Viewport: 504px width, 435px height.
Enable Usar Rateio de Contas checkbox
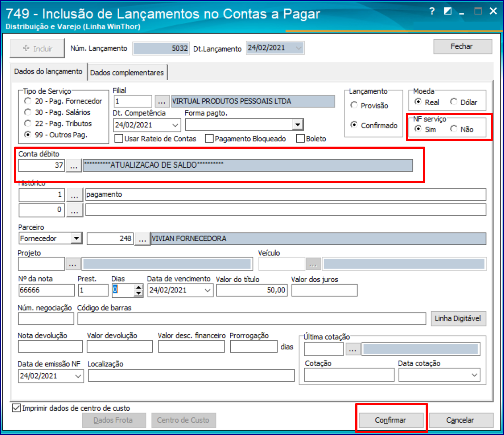(119, 139)
